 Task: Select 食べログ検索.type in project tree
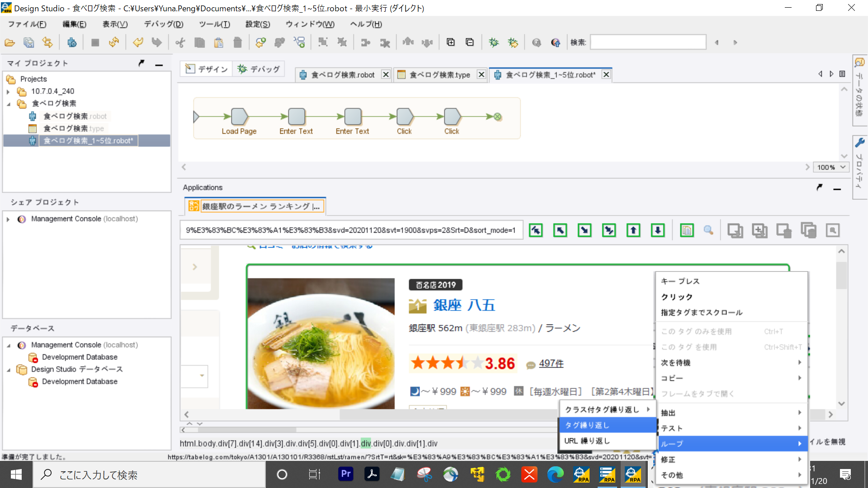74,128
